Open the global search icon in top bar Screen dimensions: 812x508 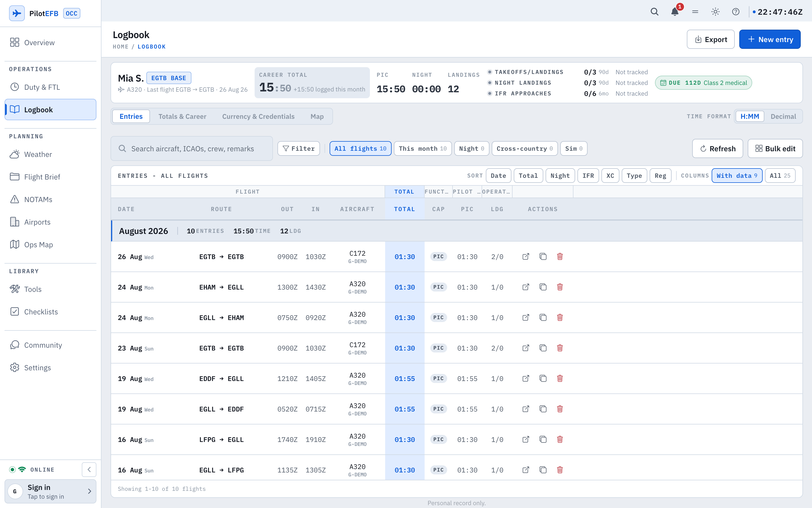pos(654,12)
